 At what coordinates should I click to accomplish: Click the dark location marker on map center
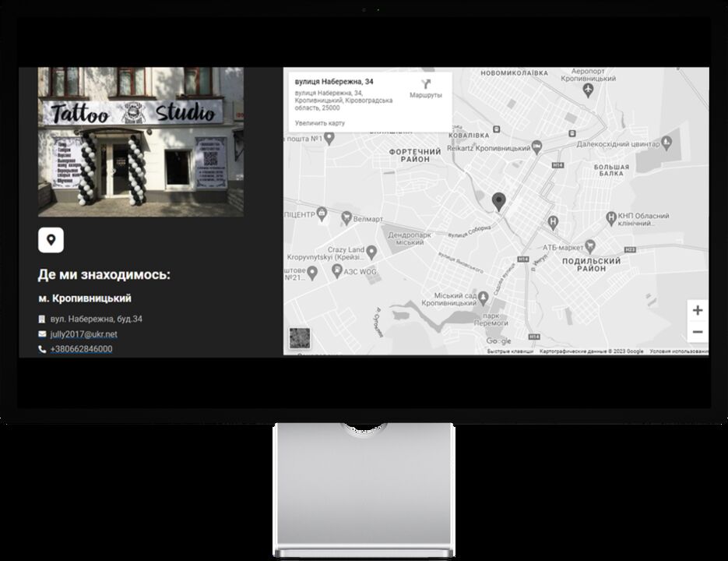point(498,202)
